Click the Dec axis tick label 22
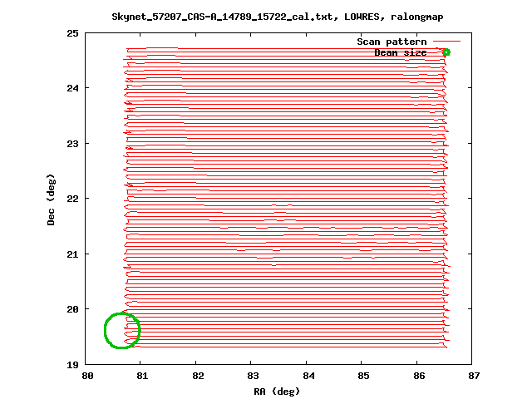The width and height of the screenshot is (532, 399). click(72, 199)
